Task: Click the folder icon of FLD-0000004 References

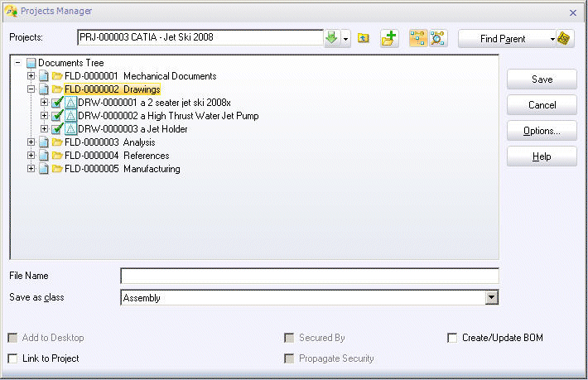Action: click(57, 156)
